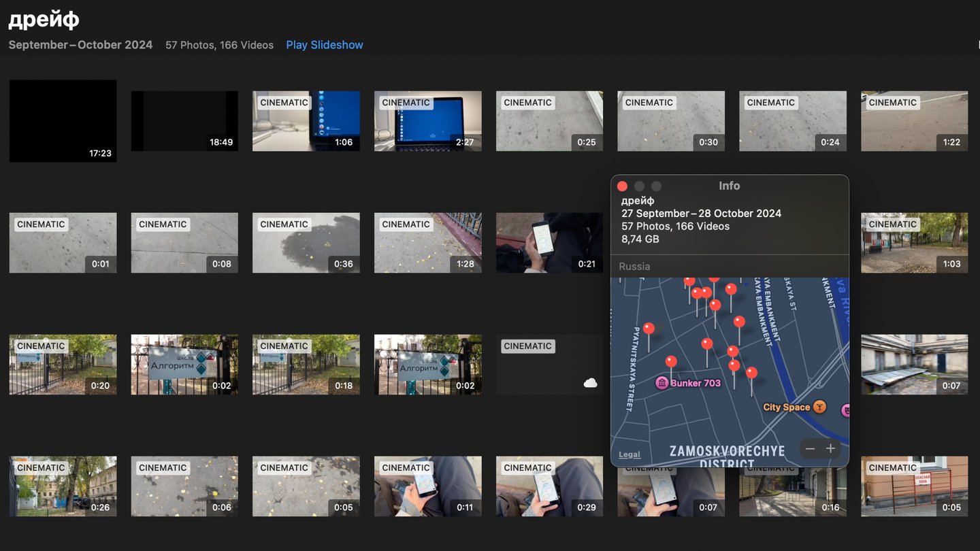Screen dimensions: 980x551
Task: Select the 0:26 courtyard video thumbnail
Action: coord(63,486)
